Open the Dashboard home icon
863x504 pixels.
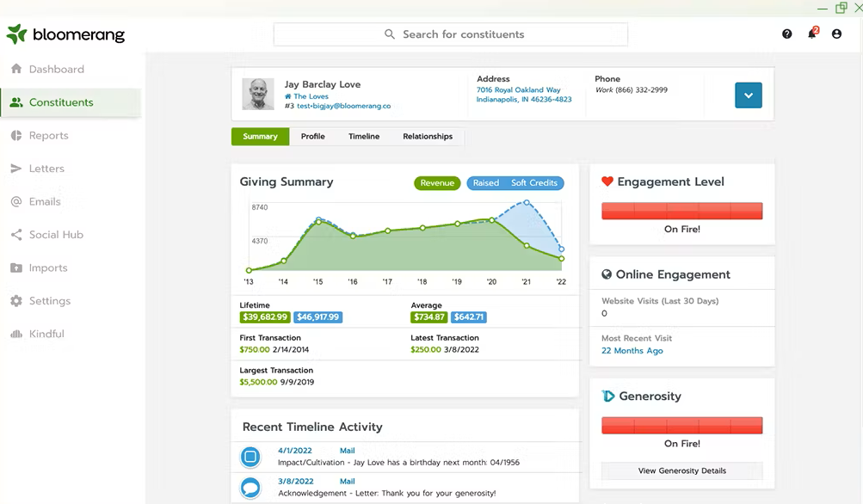click(16, 69)
